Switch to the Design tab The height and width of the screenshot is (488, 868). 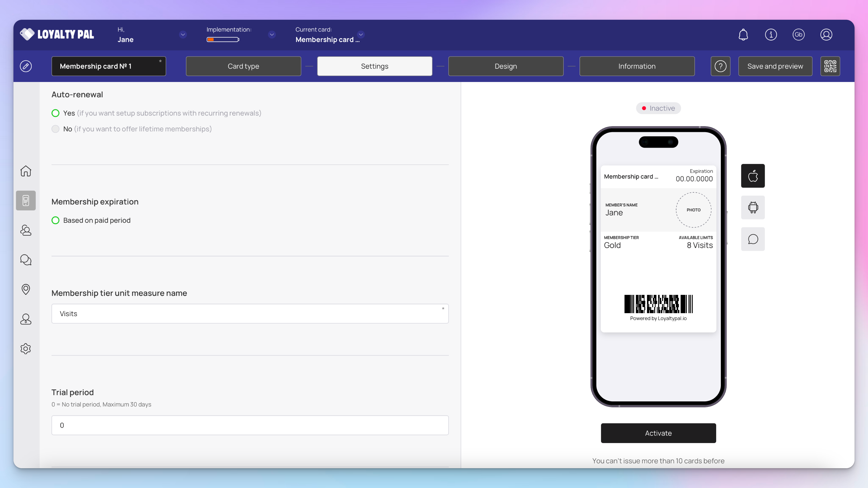(505, 66)
